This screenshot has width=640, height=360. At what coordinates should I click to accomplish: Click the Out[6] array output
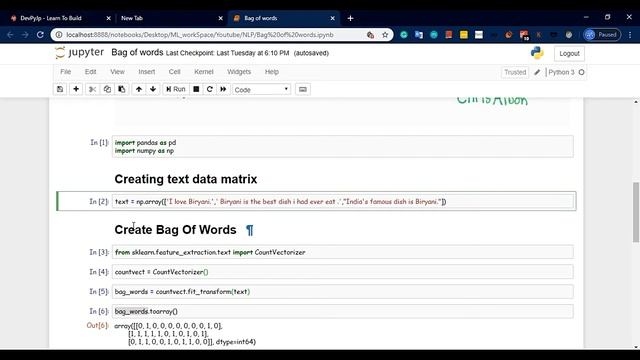click(185, 333)
